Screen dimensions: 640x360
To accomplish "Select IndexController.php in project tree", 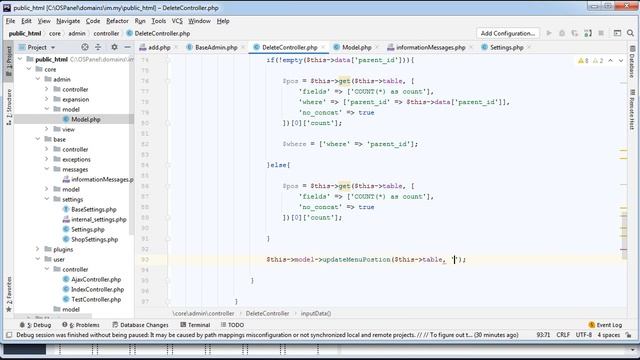I will click(97, 289).
